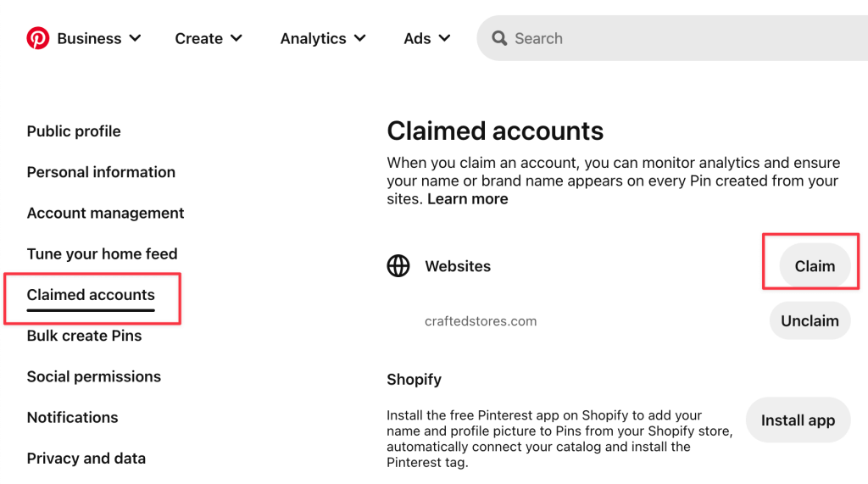Open the Ads dropdown menu
This screenshot has height=484, width=868.
[426, 38]
